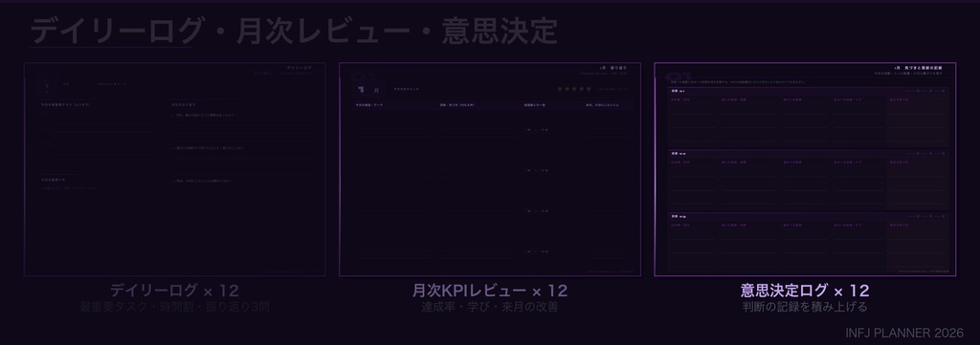980x345 pixels.
Task: Click the INFJ PLANNER 2026 footer text
Action: tap(903, 333)
